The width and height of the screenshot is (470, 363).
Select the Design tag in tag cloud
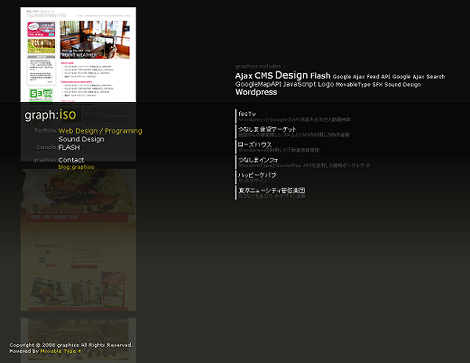[291, 75]
